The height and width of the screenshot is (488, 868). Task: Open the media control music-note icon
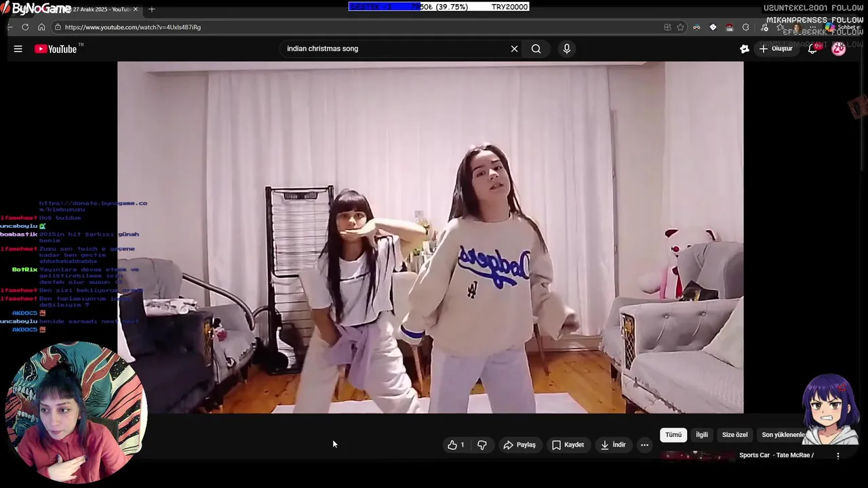(x=764, y=27)
